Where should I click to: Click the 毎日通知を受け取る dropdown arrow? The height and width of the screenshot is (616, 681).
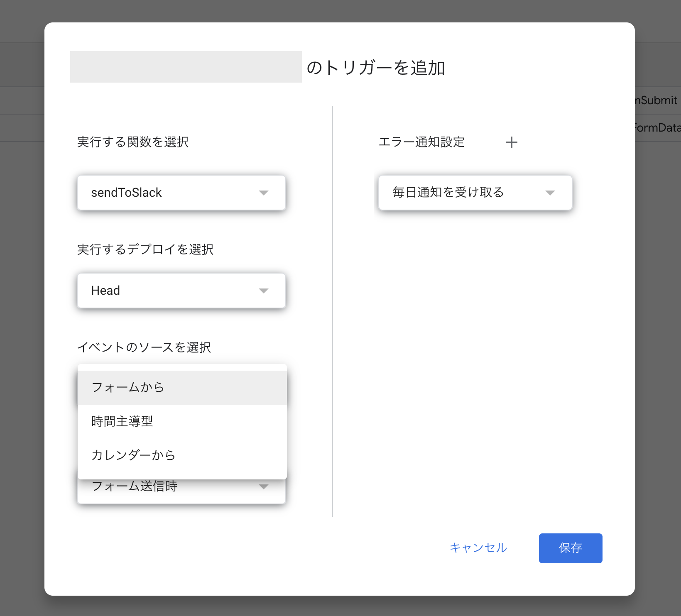pyautogui.click(x=550, y=193)
